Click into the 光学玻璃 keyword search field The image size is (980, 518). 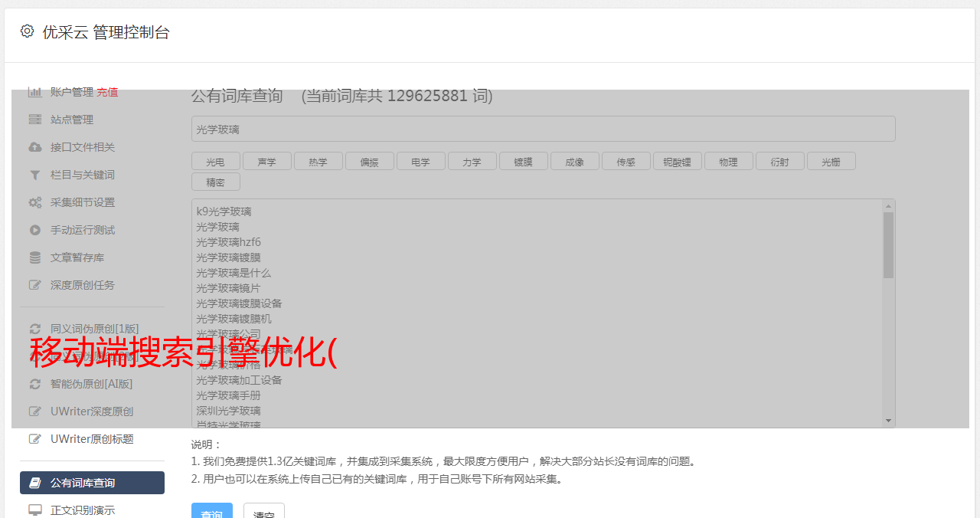[544, 129]
